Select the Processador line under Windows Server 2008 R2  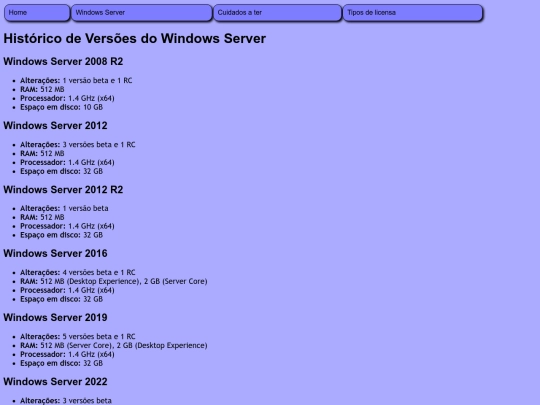point(67,98)
